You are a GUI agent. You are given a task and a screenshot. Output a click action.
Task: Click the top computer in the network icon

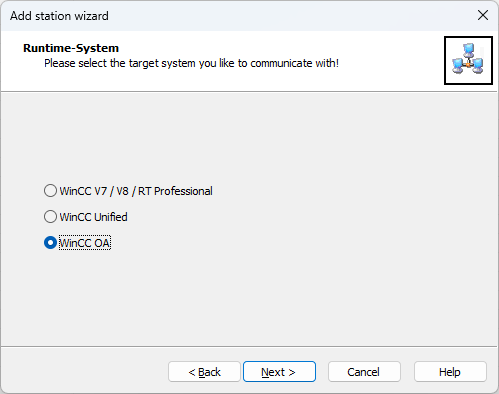tap(469, 50)
